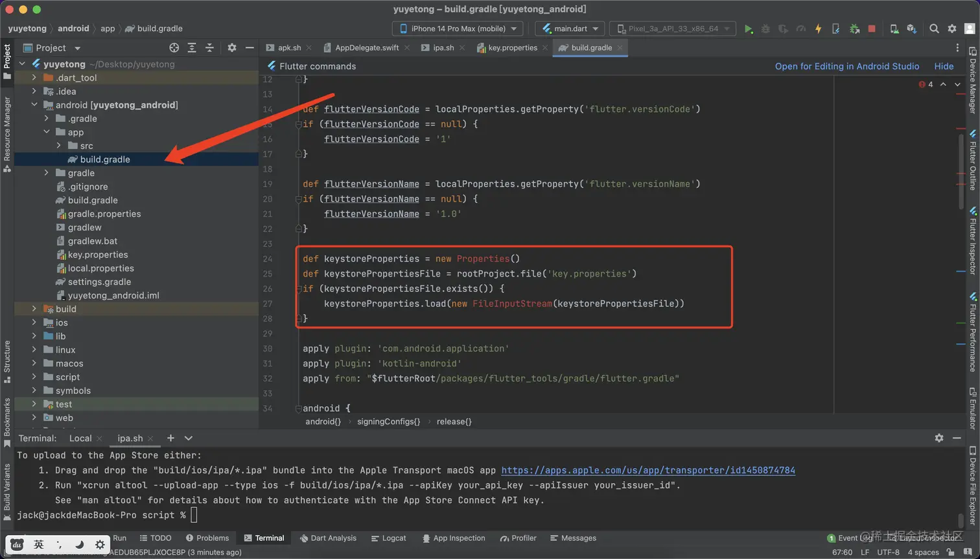The image size is (980, 559).
Task: Add a new terminal session tab
Action: coord(170,439)
